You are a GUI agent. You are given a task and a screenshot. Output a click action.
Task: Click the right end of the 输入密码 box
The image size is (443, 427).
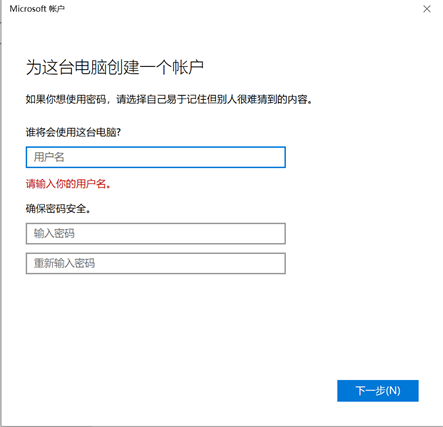click(x=277, y=234)
